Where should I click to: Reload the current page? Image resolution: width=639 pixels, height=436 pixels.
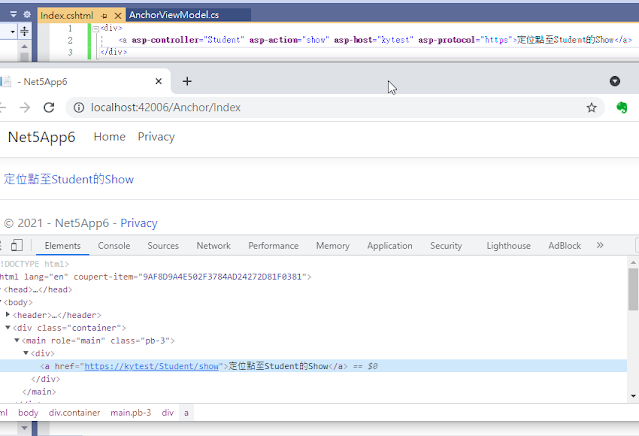pos(49,108)
